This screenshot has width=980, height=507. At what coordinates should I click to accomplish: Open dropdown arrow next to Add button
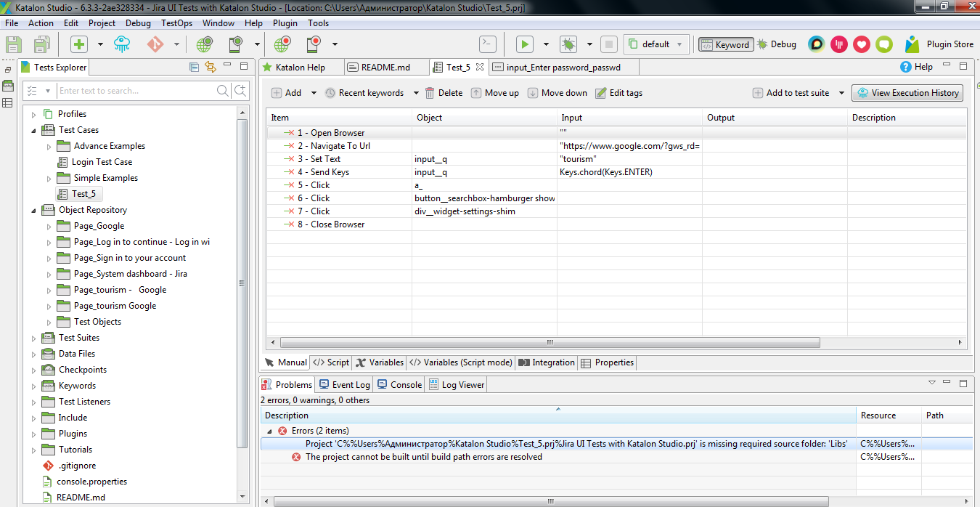(314, 93)
